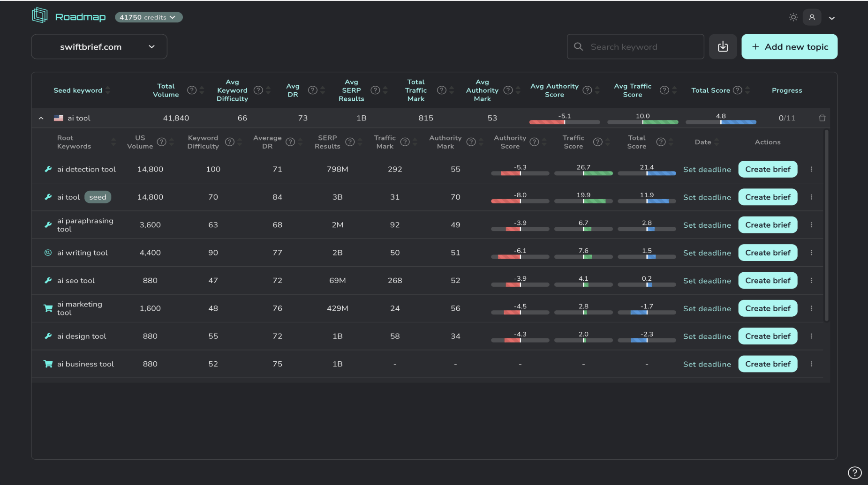
Task: Open the user account icon
Action: [x=812, y=17]
